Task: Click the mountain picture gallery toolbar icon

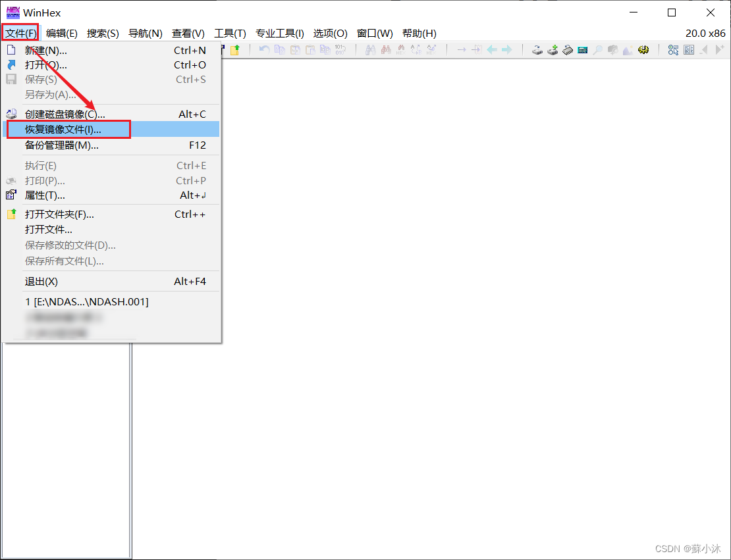Action: (x=628, y=49)
